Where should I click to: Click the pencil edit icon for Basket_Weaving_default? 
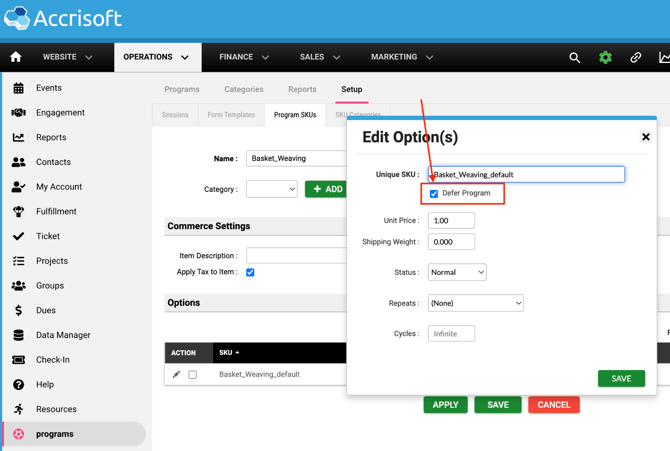pyautogui.click(x=177, y=375)
